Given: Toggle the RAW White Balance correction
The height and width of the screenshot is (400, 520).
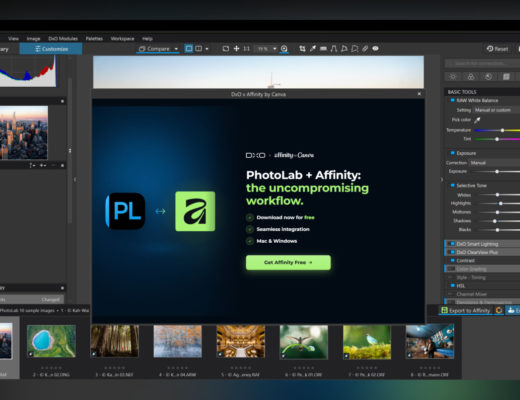Looking at the screenshot, I should tap(452, 100).
